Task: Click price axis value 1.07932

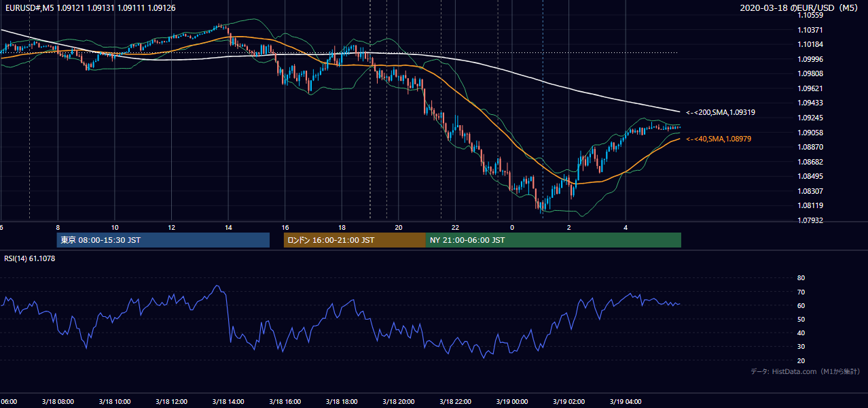Action: tap(810, 220)
